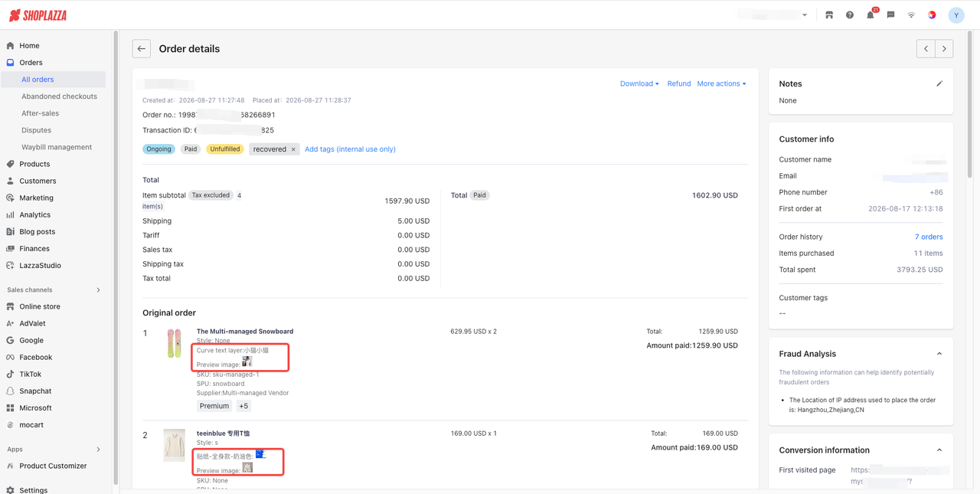Open the Download dropdown
Image resolution: width=980 pixels, height=494 pixels.
(639, 83)
